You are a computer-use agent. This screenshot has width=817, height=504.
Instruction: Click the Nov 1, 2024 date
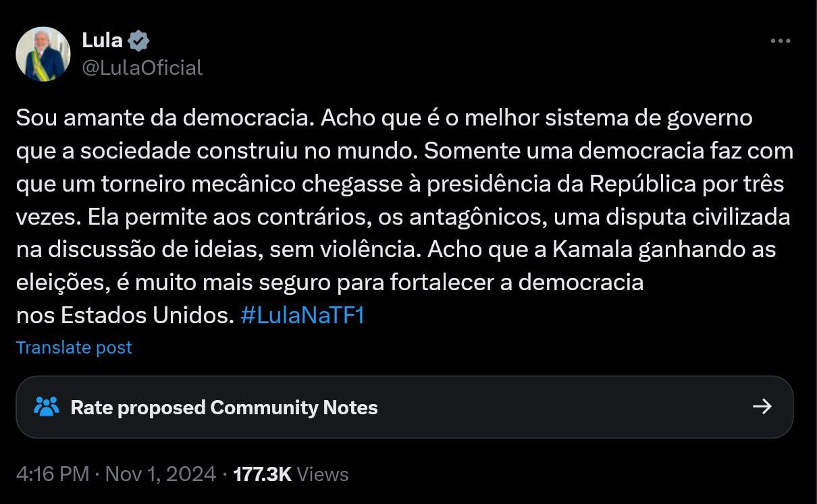coord(160,474)
